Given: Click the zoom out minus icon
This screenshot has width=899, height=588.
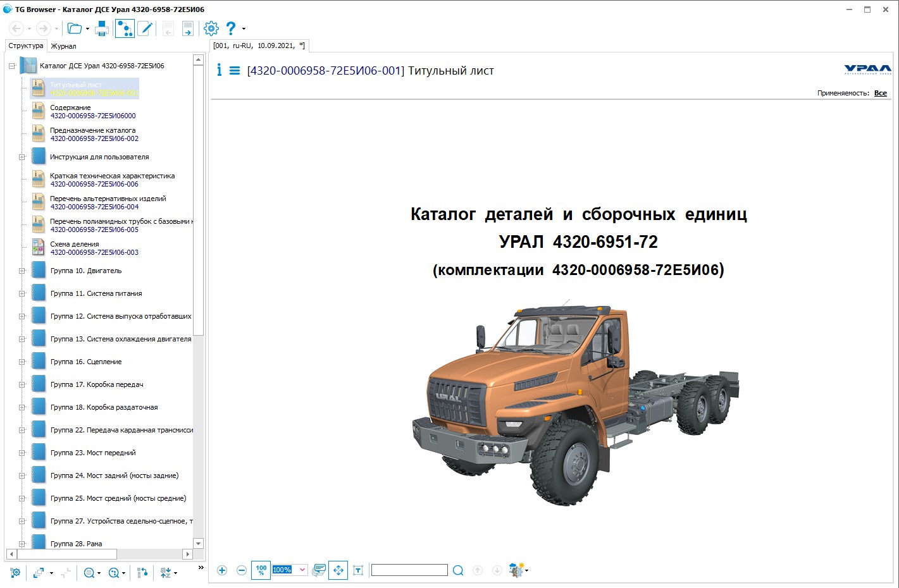Looking at the screenshot, I should [x=242, y=570].
